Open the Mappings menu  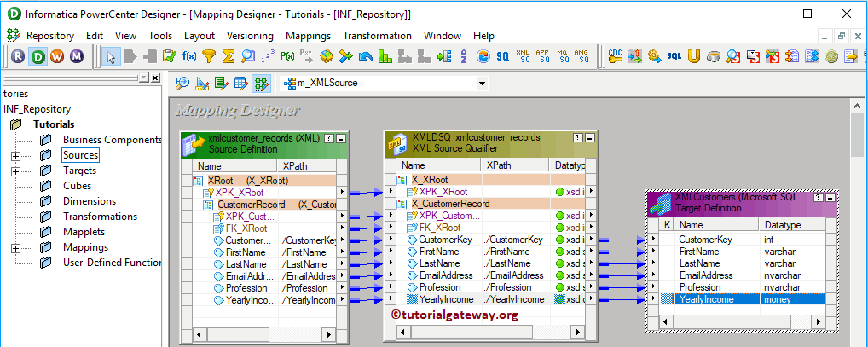309,36
